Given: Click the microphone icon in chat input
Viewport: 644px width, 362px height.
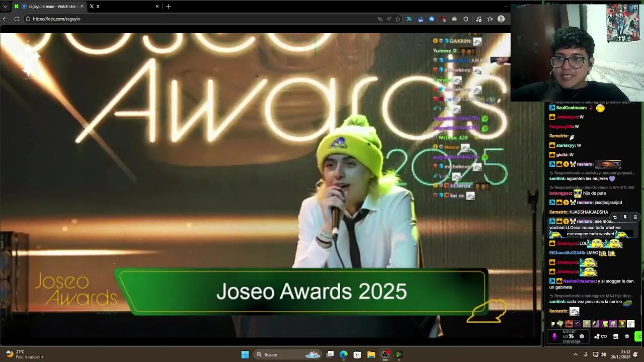Looking at the screenshot, I should click(x=554, y=336).
